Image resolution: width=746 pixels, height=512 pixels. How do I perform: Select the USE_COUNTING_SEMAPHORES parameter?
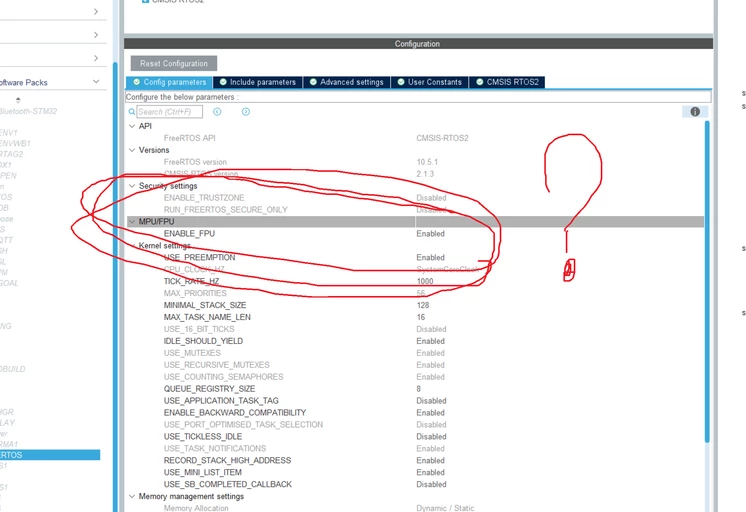point(223,377)
